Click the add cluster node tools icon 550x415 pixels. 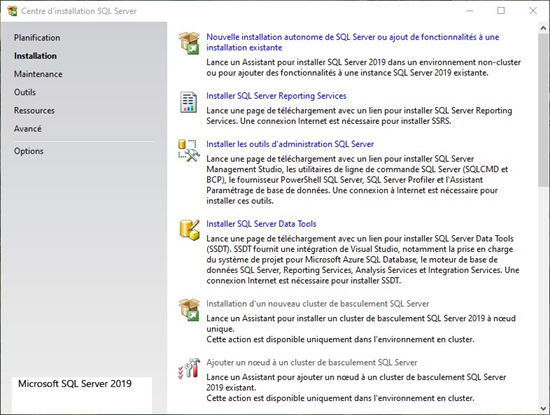tap(189, 368)
